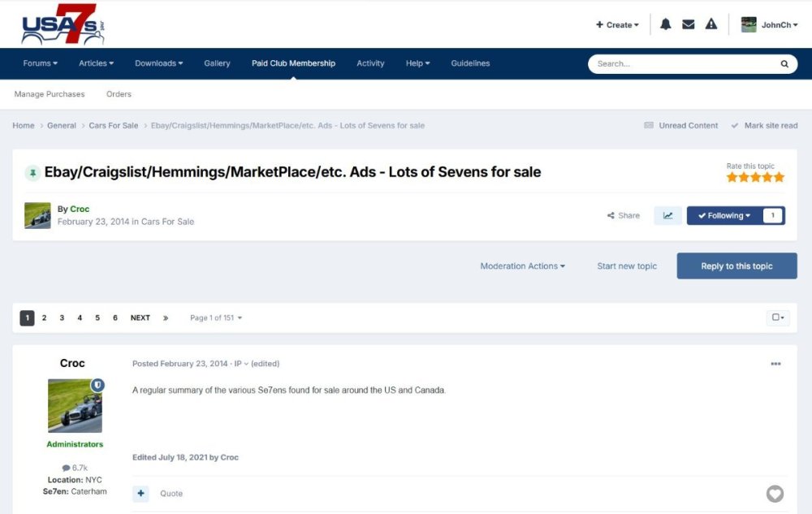Click the heart reaction icon
This screenshot has width=812, height=514.
(x=775, y=494)
